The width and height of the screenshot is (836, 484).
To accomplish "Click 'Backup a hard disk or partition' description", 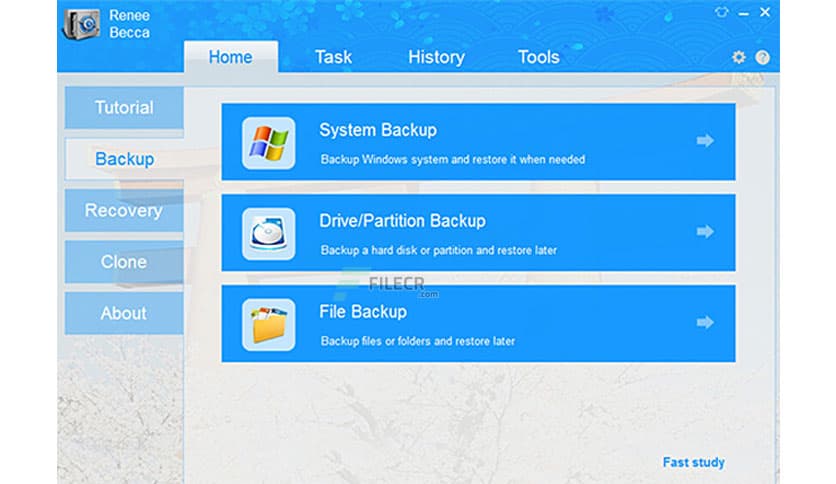I will tap(439, 250).
